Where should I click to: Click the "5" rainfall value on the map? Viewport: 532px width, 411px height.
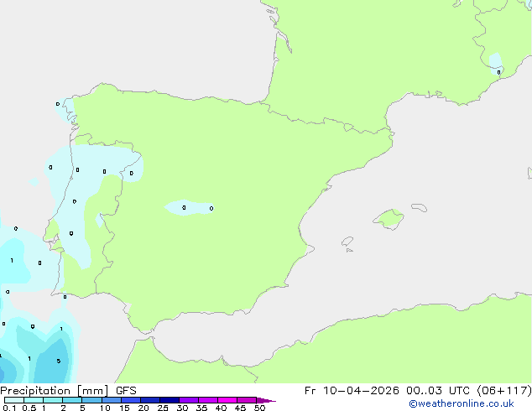click(59, 362)
